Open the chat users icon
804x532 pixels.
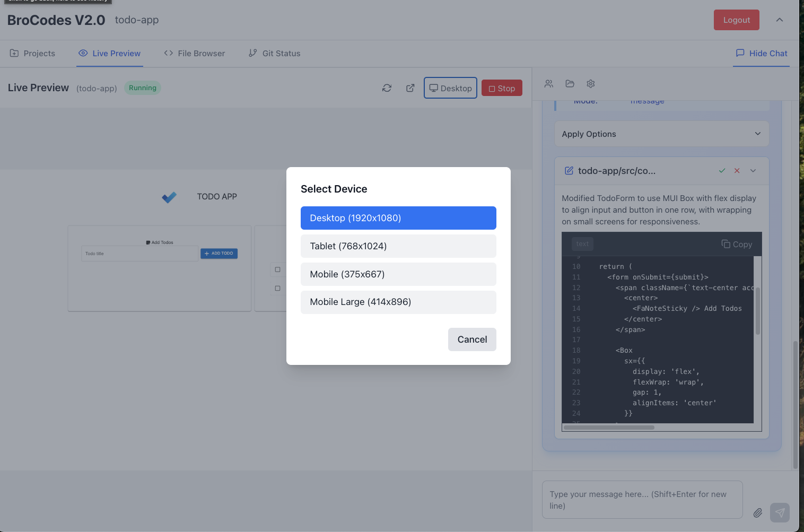548,84
